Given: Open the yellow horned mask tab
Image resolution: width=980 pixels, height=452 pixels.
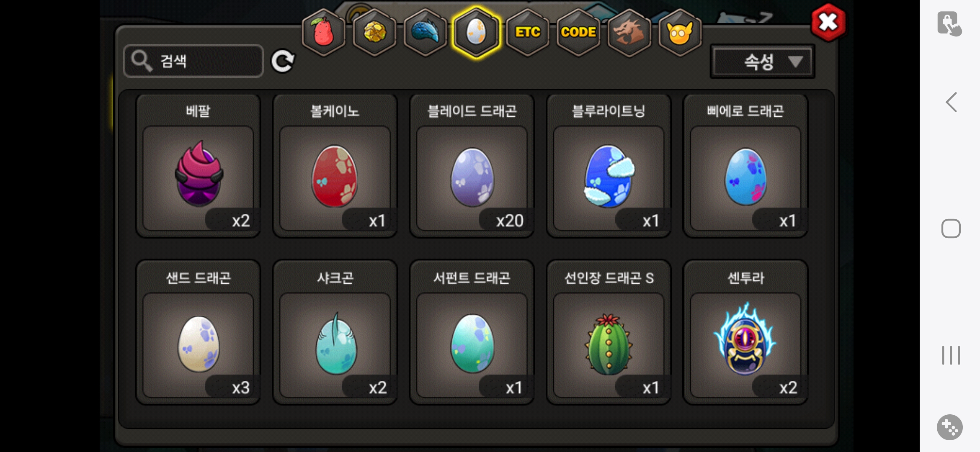Looking at the screenshot, I should (680, 32).
